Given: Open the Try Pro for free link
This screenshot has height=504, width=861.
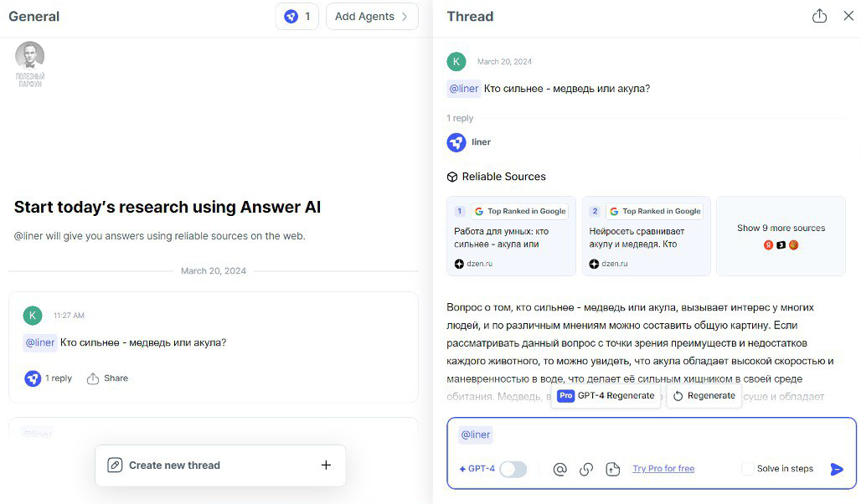Looking at the screenshot, I should 663,469.
